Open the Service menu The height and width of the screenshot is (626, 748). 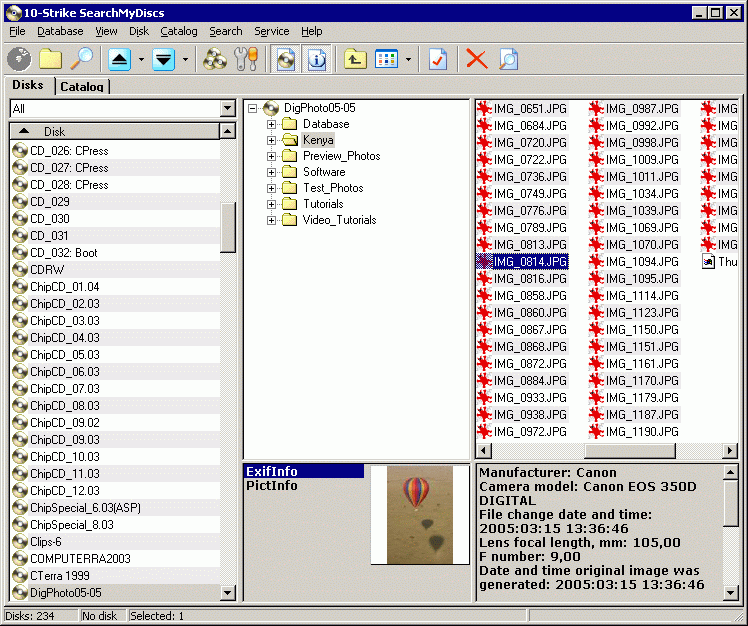[271, 31]
